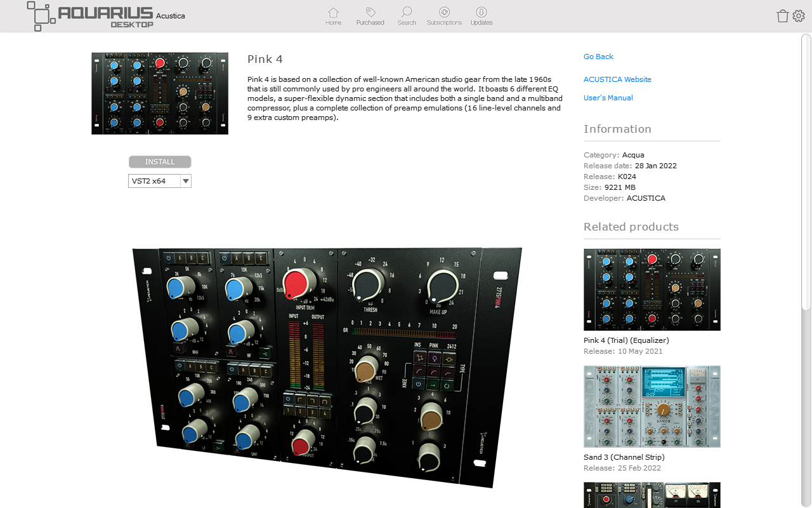Screen dimensions: 812x508
Task: Click the Size 9221 MB text
Action: point(610,187)
